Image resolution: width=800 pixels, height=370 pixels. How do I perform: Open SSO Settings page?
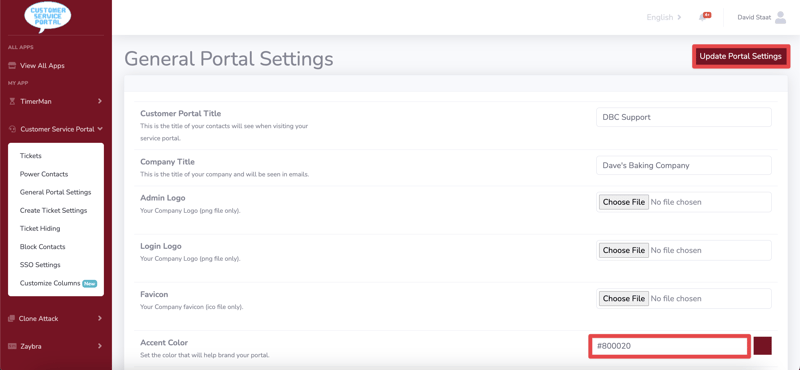tap(40, 265)
